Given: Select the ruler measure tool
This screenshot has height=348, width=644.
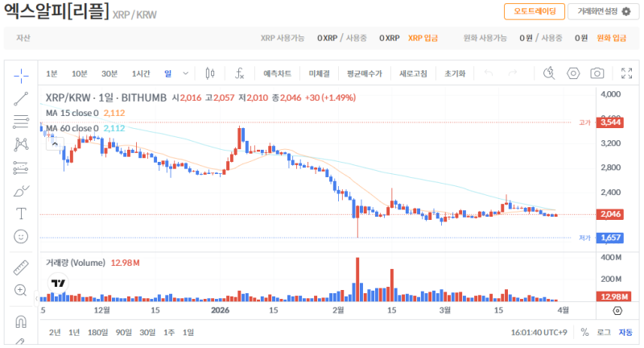Looking at the screenshot, I should [x=21, y=267].
